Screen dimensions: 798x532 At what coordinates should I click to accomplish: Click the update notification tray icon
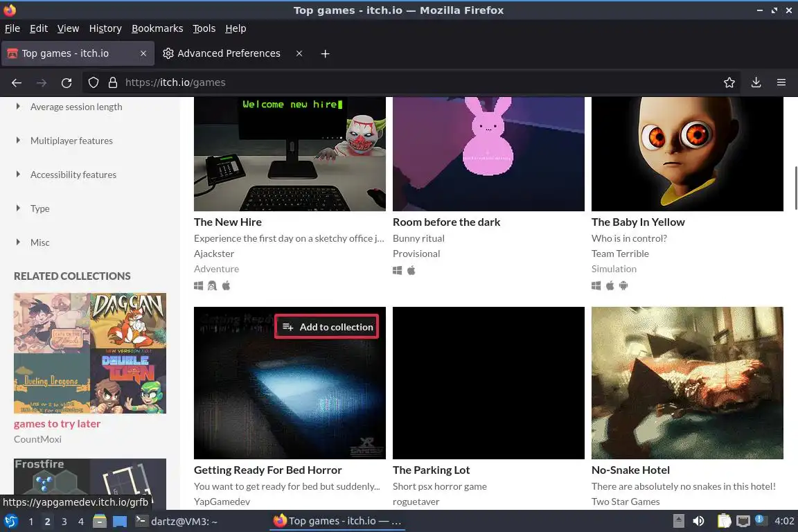[760, 520]
